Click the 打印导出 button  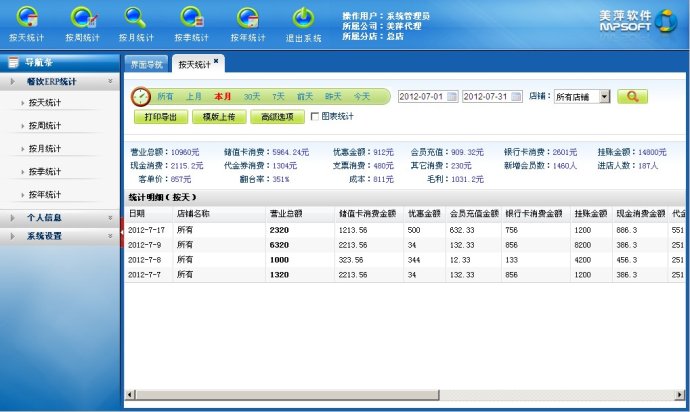(160, 117)
